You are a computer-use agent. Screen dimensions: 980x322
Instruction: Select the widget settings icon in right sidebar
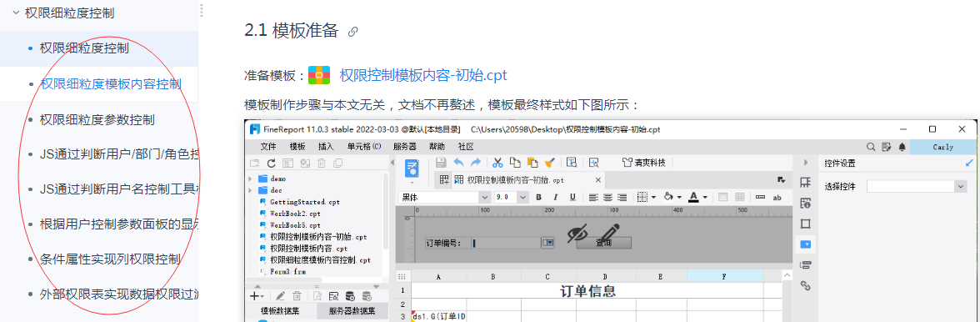[x=806, y=244]
